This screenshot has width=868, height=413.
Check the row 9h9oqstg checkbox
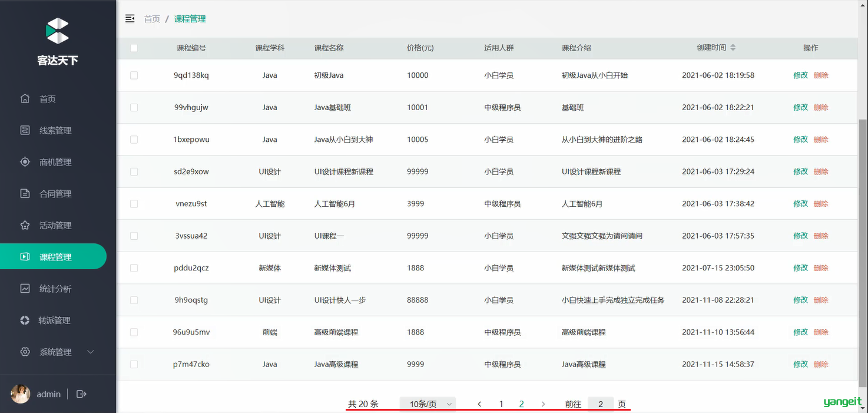tap(134, 300)
